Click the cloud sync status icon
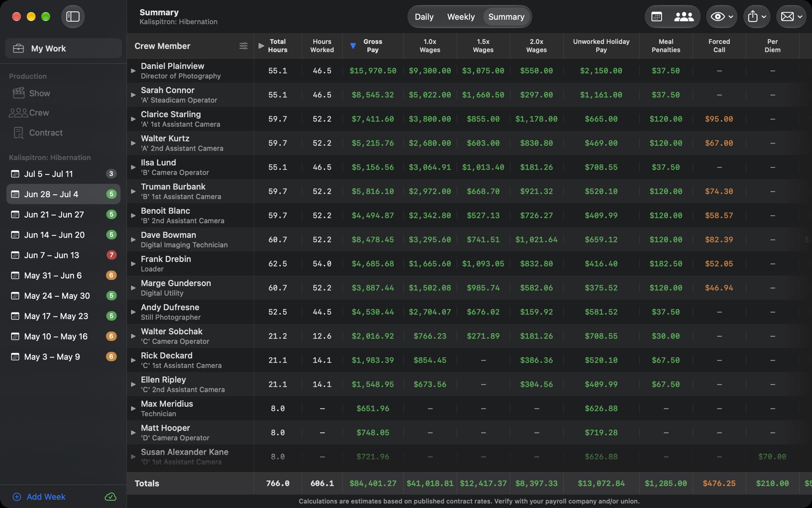 [110, 497]
